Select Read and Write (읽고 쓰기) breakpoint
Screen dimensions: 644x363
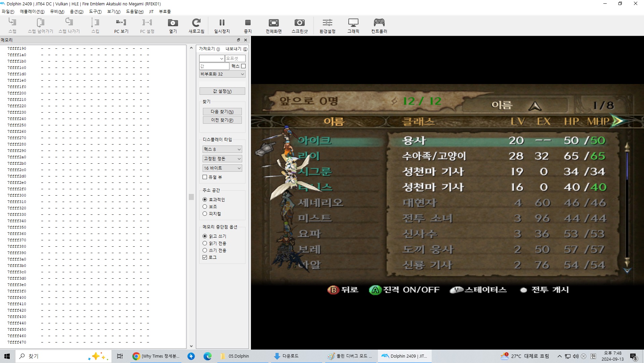[205, 236]
